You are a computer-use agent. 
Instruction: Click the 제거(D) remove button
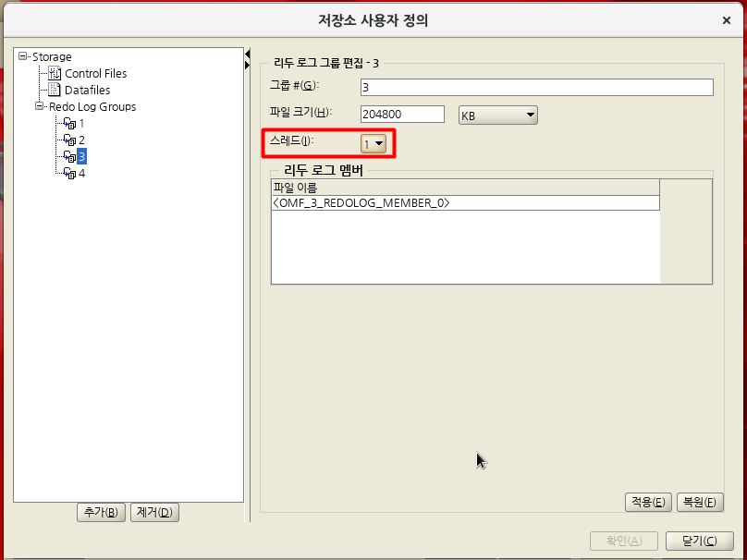[154, 512]
